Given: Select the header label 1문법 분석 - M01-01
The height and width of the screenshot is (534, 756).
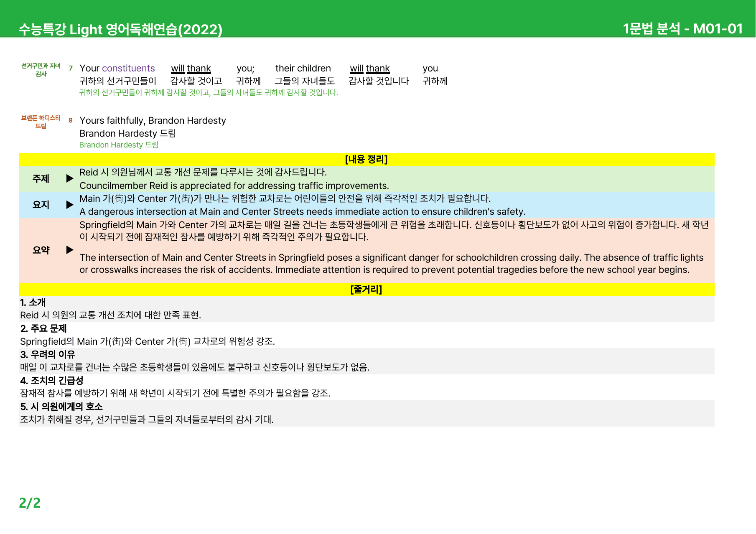Looking at the screenshot, I should click(x=682, y=28).
